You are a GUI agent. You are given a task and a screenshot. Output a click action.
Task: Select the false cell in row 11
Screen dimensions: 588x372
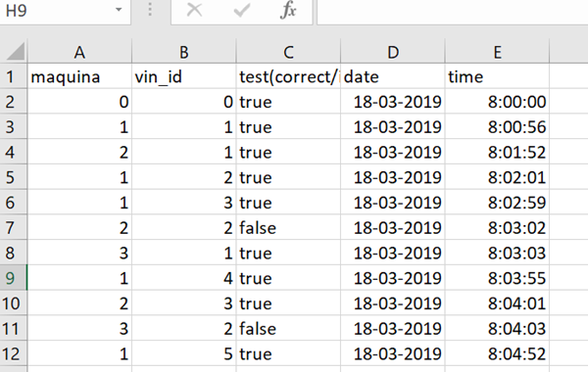click(x=288, y=329)
